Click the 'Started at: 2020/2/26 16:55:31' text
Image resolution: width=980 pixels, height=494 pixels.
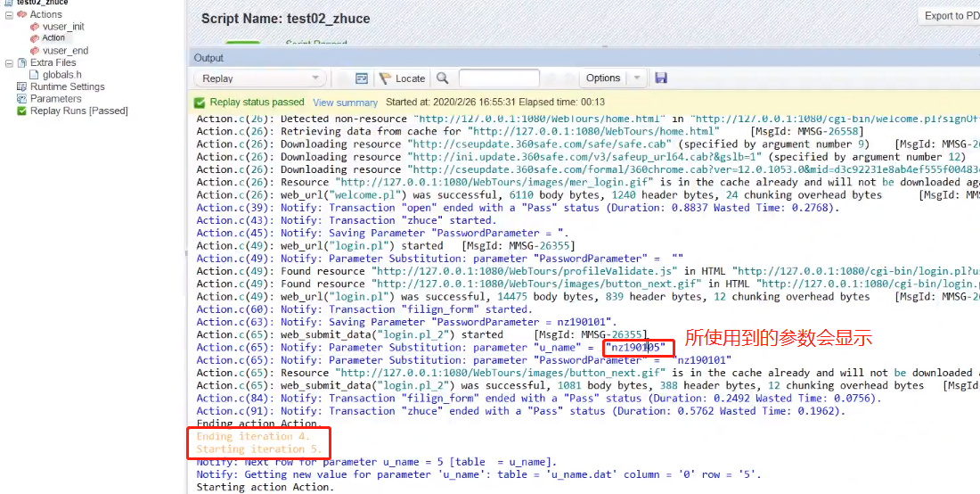[450, 102]
